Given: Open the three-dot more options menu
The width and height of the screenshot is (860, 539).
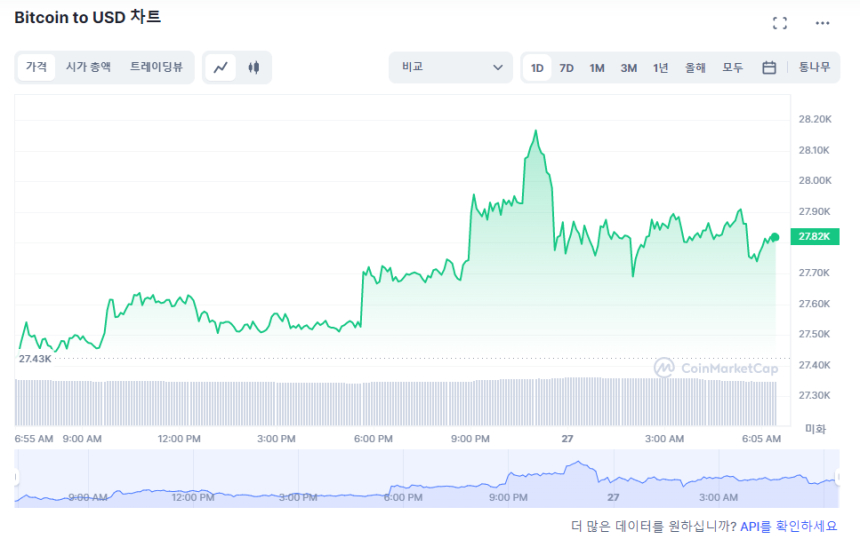Looking at the screenshot, I should click(822, 23).
